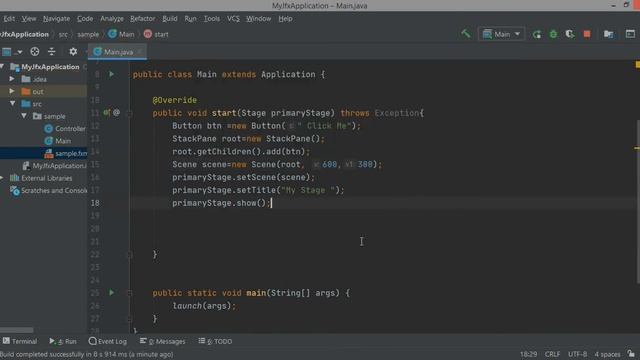This screenshot has width=640, height=360.
Task: Close the Main.java tab
Action: tap(139, 52)
